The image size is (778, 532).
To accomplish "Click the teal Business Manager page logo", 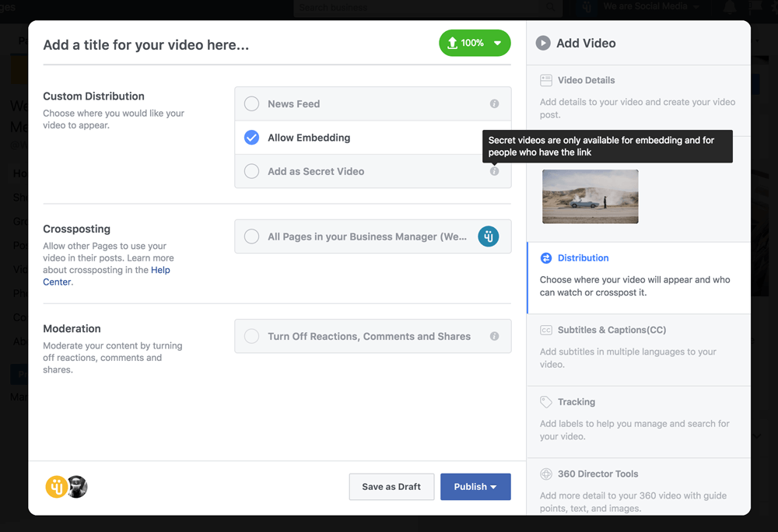I will coord(488,236).
